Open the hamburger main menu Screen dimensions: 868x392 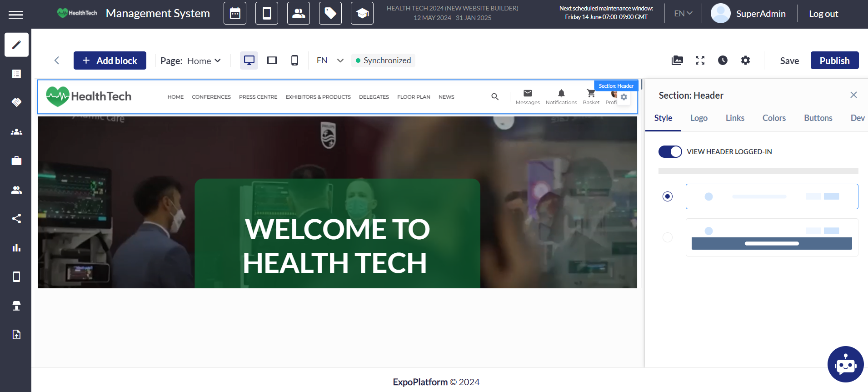[15, 15]
